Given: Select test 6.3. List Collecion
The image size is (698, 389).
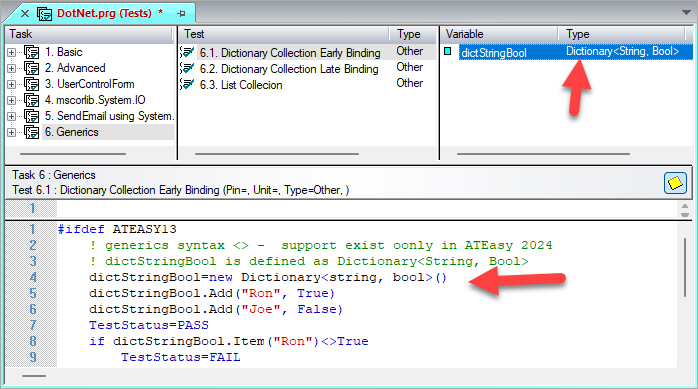Looking at the screenshot, I should click(x=241, y=85).
